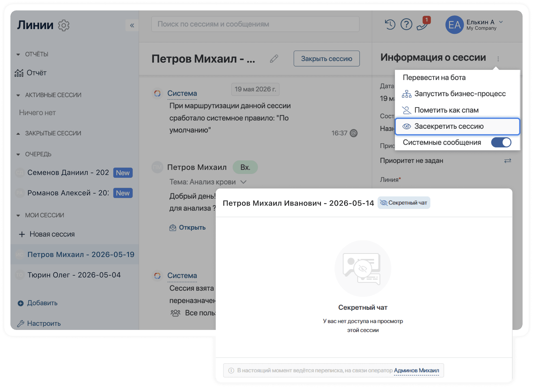533x392 pixels.
Task: Select Петров Михаил - 2026-05-19 session
Action: pos(75,255)
